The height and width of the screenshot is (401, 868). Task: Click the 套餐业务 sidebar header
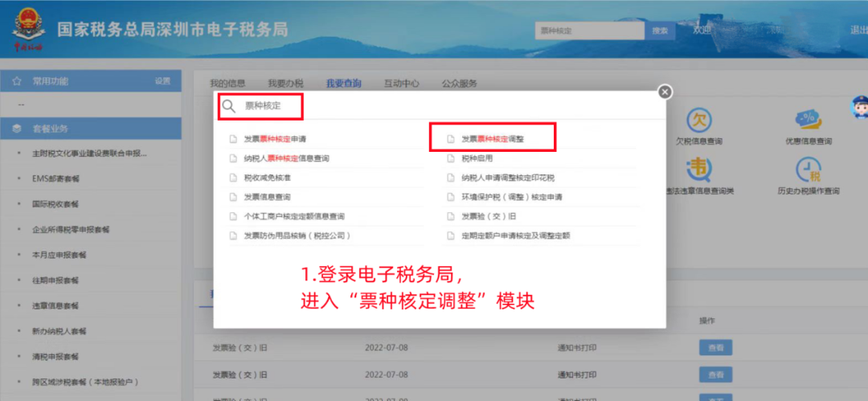click(91, 129)
